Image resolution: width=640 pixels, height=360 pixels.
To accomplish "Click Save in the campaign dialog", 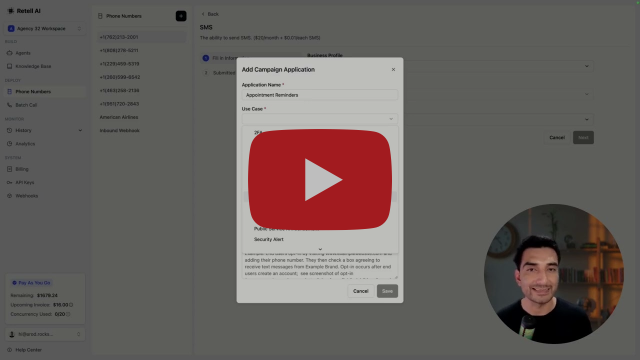I will 387,291.
